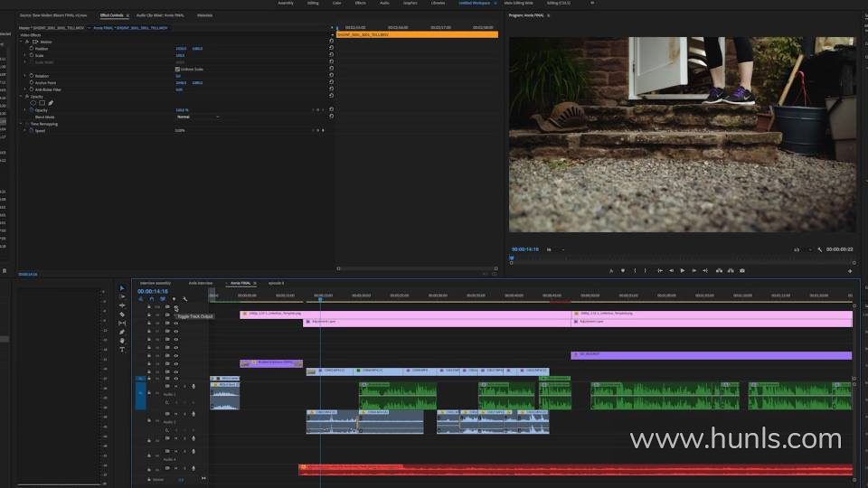Image resolution: width=868 pixels, height=488 pixels.
Task: Create a 4-point polygon mask under Opacity
Action: tap(42, 103)
